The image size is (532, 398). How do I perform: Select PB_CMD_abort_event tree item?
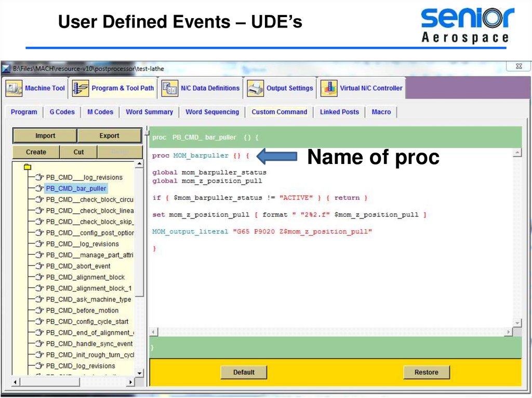point(78,266)
